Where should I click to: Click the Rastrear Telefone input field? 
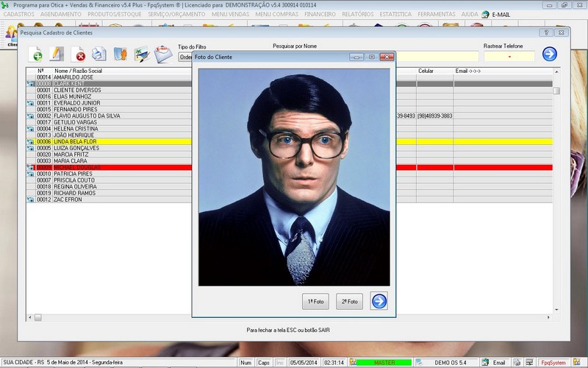pos(509,57)
